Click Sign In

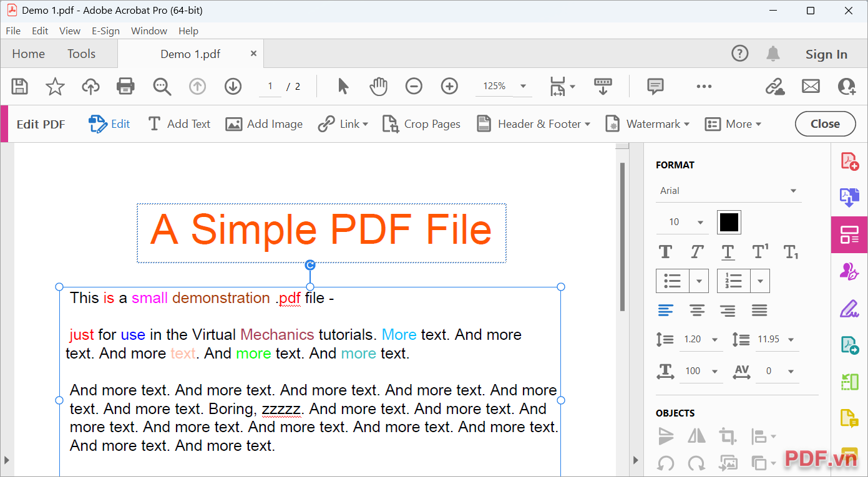826,54
